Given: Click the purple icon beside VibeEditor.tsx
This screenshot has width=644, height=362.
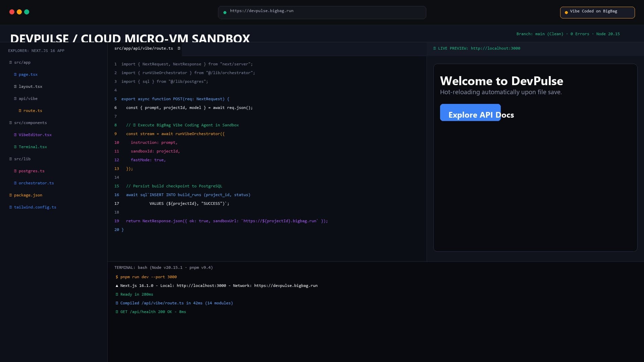Looking at the screenshot, I should (15, 135).
